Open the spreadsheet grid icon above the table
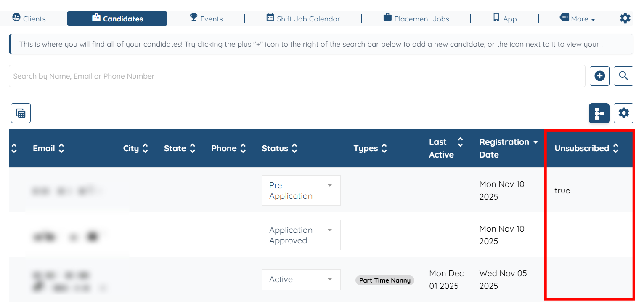This screenshot has height=307, width=644. 21,113
